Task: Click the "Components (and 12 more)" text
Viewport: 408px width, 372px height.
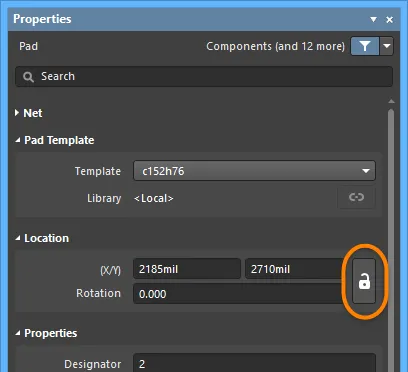Action: pos(275,46)
